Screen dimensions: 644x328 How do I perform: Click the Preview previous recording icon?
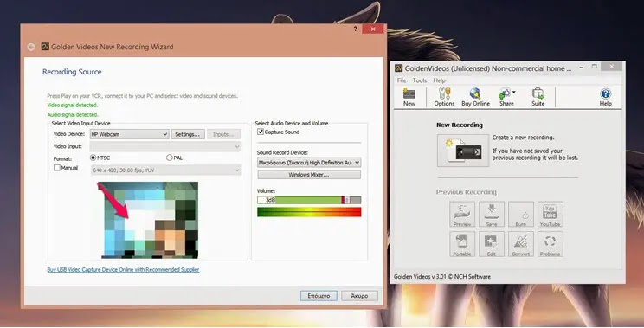click(462, 215)
